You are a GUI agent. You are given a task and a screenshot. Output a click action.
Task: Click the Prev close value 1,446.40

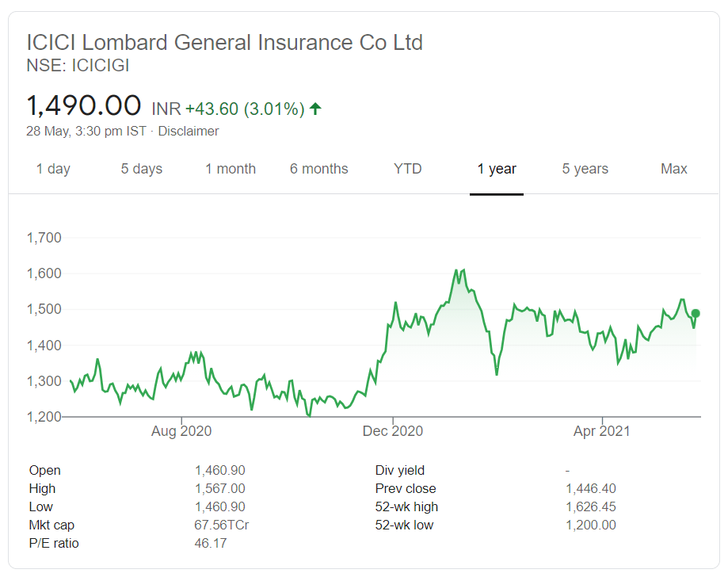(x=591, y=488)
